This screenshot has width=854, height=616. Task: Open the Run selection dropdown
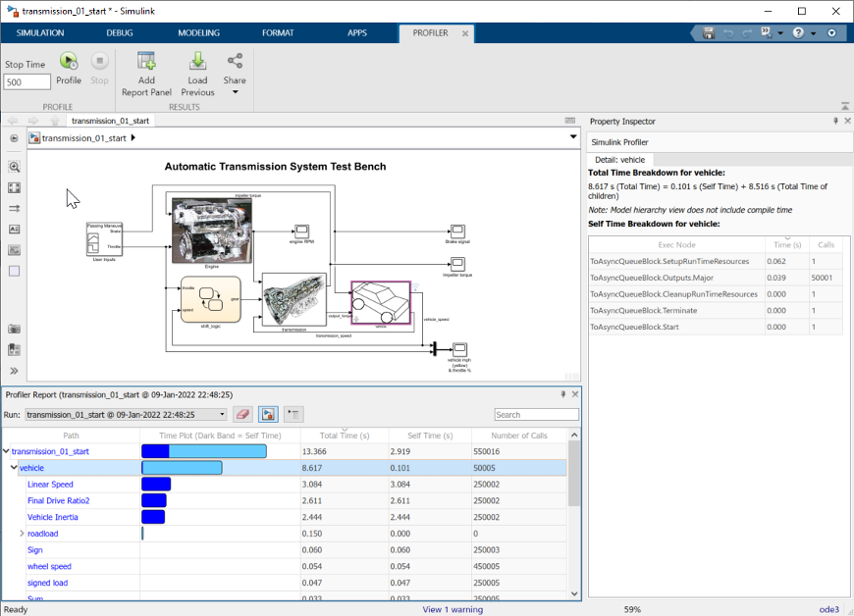coord(222,414)
